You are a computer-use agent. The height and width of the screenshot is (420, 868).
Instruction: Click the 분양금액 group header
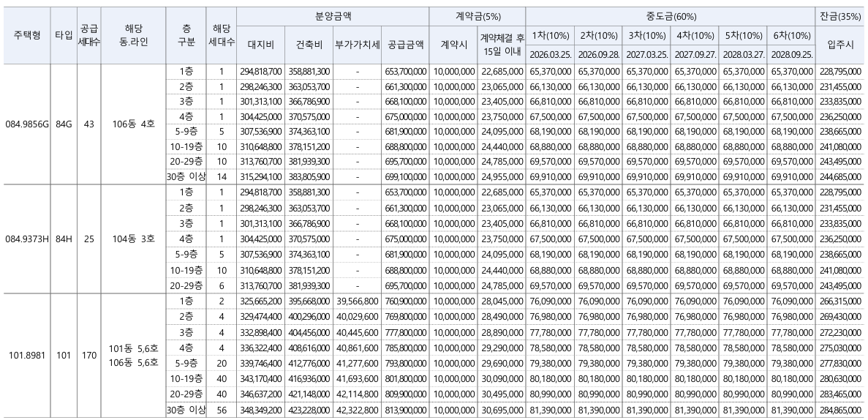pos(333,17)
